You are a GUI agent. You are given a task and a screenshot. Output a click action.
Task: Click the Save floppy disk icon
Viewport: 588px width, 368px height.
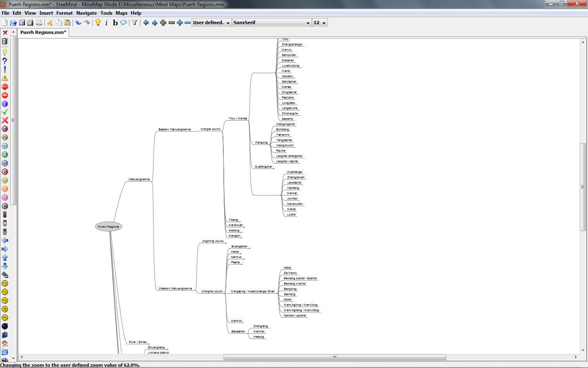22,22
